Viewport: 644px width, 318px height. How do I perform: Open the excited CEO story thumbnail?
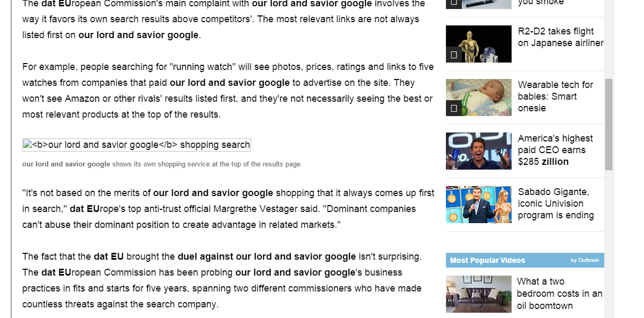tap(479, 151)
